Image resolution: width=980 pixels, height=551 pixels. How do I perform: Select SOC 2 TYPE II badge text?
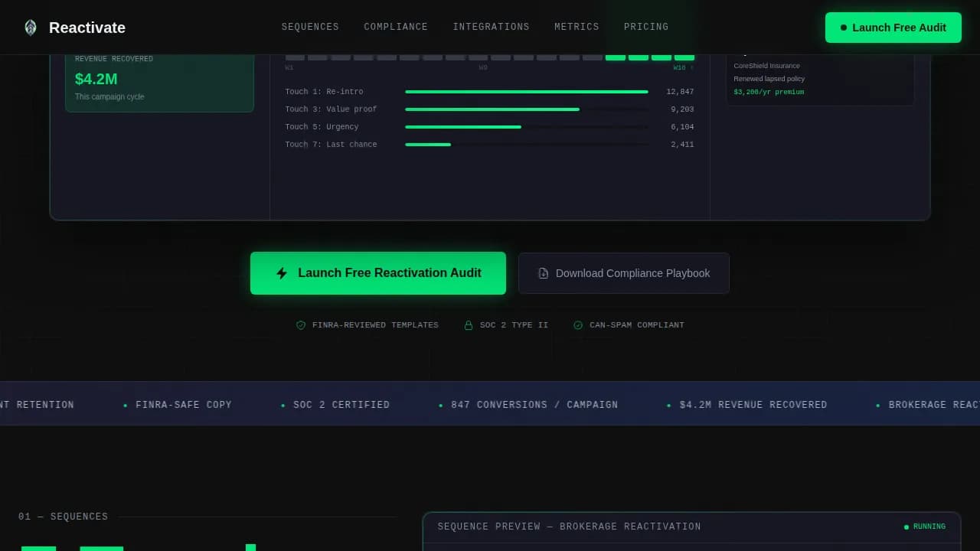514,325
